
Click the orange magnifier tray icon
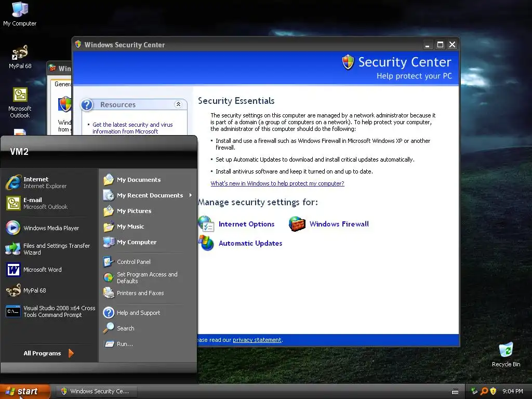click(484, 391)
